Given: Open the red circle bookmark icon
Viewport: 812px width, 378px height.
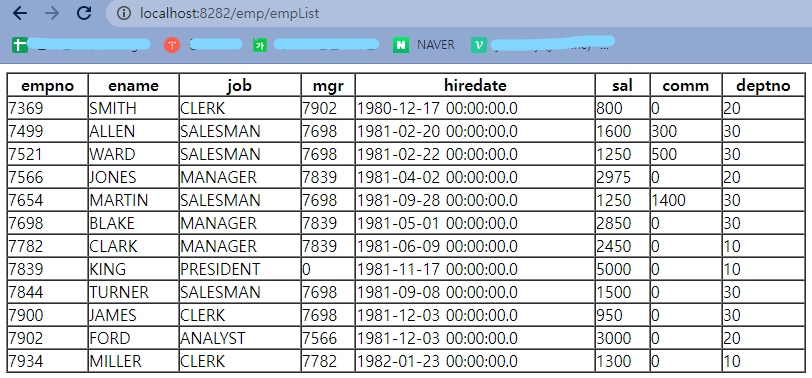Looking at the screenshot, I should tap(172, 45).
